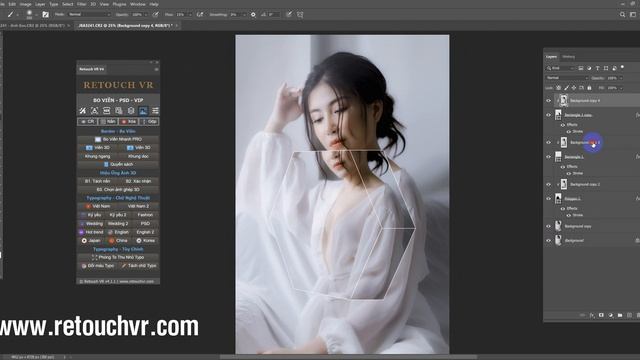
Task: Open the Filter menu
Action: point(82,4)
